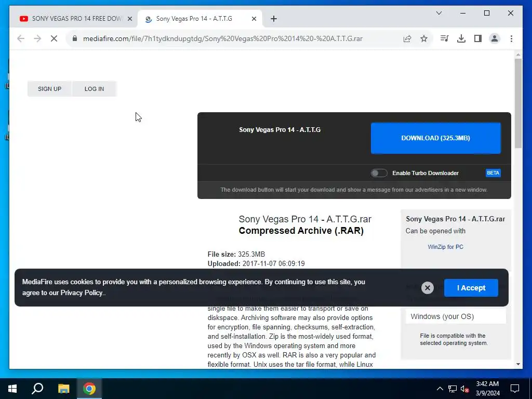Screen dimensions: 532x399
Task: Select the Sony Vegas Pro 14 - A.T.T.G tab
Action: click(200, 19)
